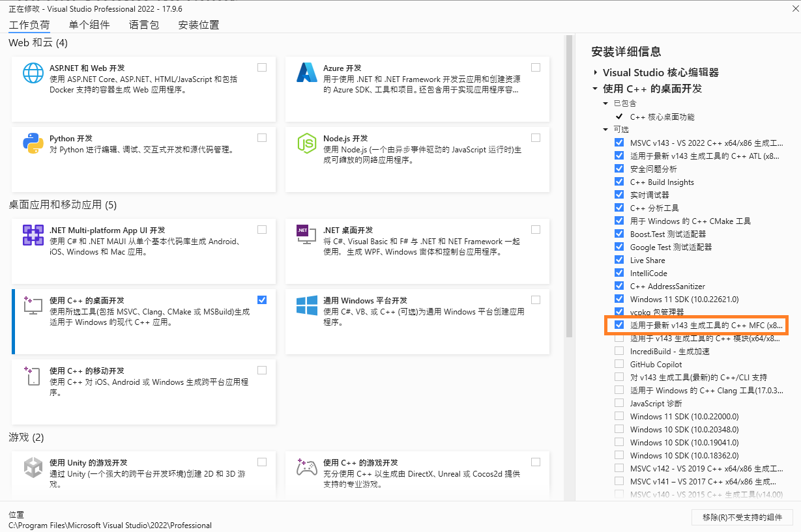Click the 安装详细信息 heading
The width and height of the screenshot is (801, 532).
tap(626, 51)
